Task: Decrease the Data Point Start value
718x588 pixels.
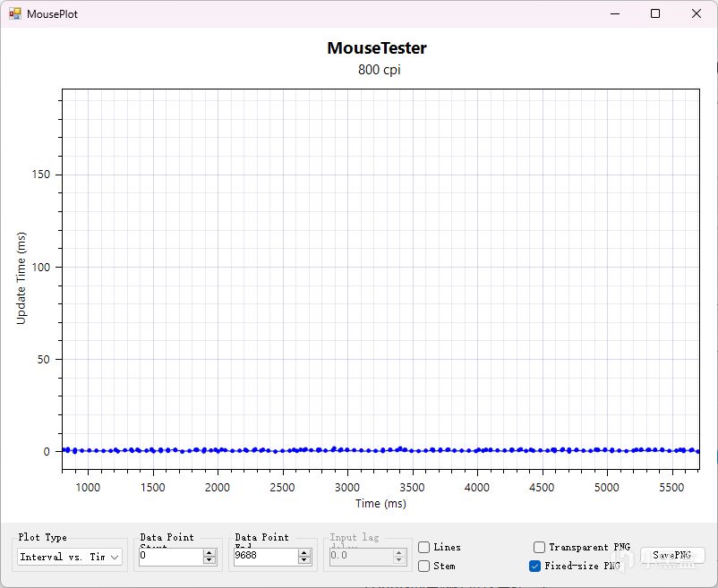Action: click(x=209, y=560)
